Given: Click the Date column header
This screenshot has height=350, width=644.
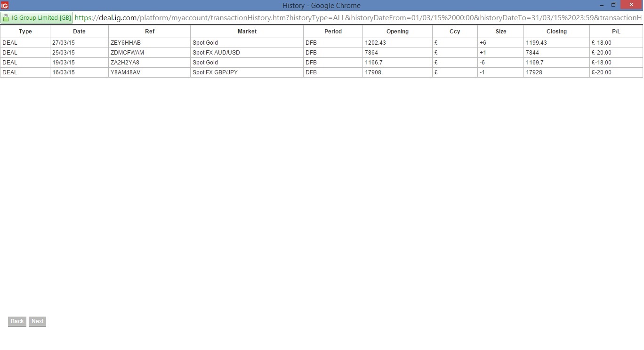Looking at the screenshot, I should (79, 32).
